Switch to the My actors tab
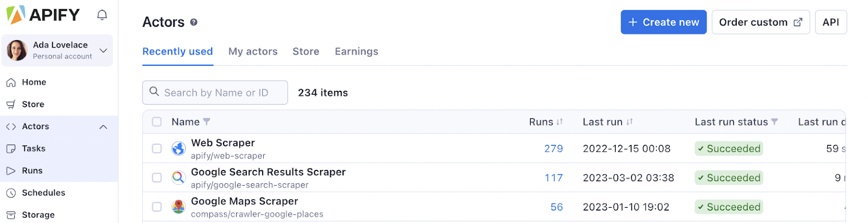Viewport: 868px width, 223px height. tap(253, 52)
